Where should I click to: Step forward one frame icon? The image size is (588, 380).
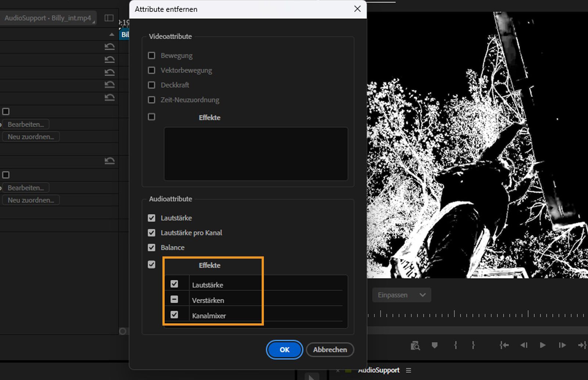tap(562, 345)
